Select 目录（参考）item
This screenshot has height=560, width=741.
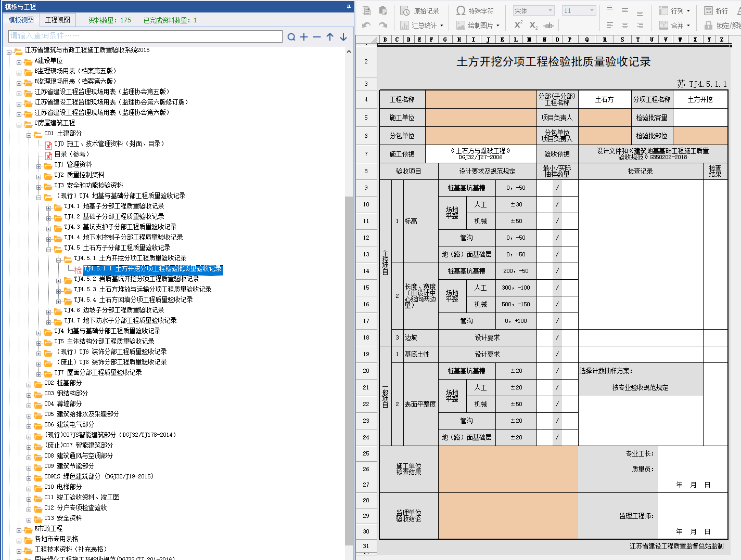[x=72, y=154]
